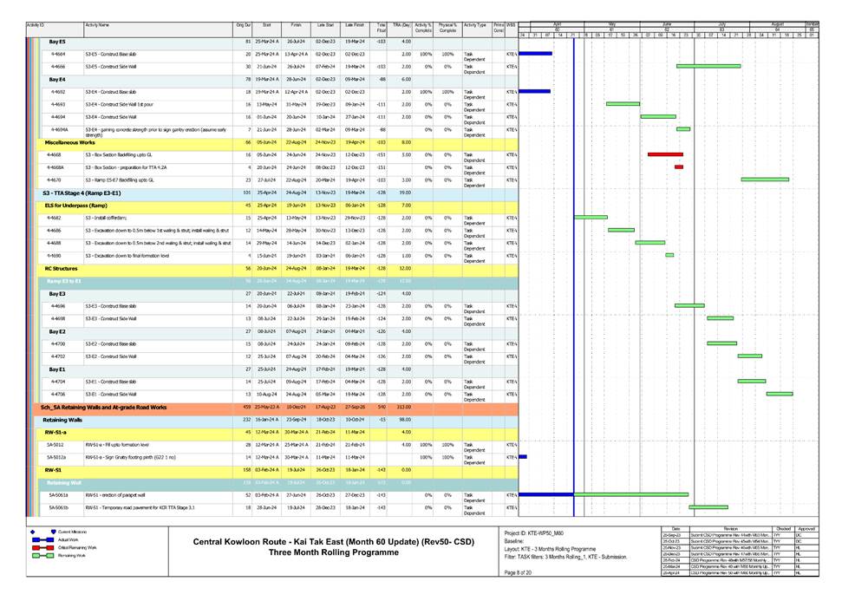The image size is (868, 614).
Task: Click the Actual Work legend bar icon
Action: [x=42, y=539]
